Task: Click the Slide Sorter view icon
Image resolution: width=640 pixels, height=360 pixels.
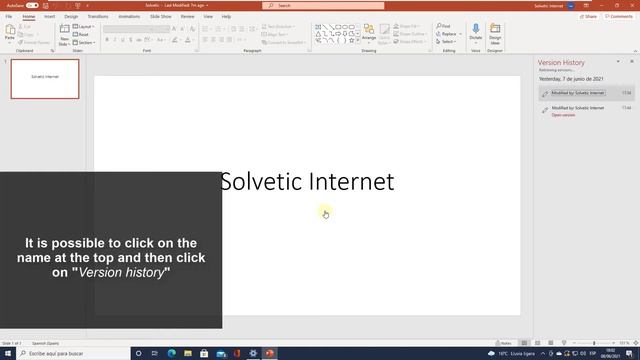Action: click(538, 343)
